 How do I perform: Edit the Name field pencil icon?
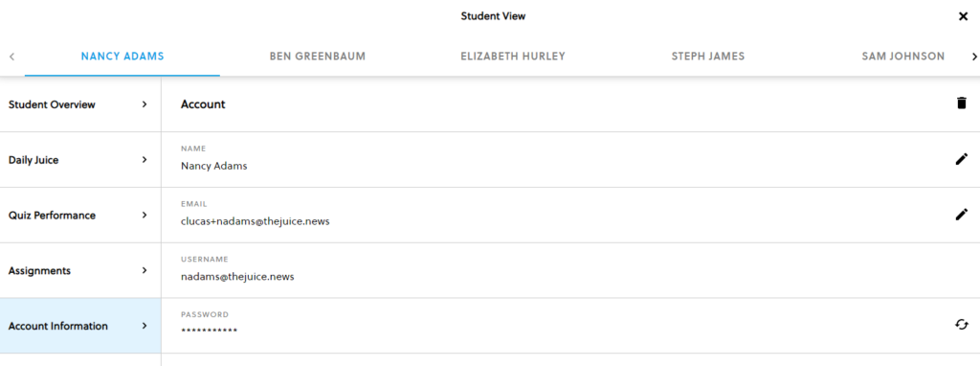(x=961, y=159)
